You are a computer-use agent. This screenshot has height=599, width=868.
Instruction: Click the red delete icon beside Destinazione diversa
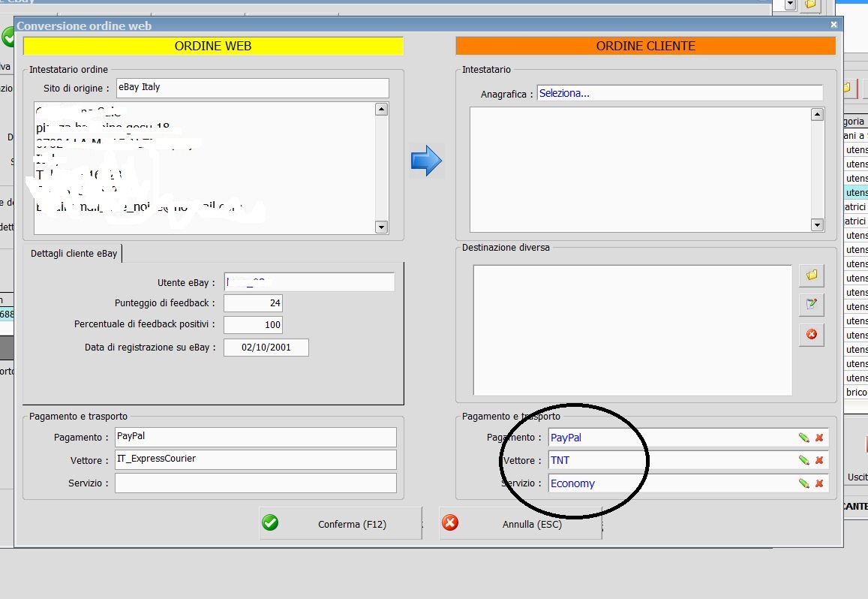click(x=812, y=334)
